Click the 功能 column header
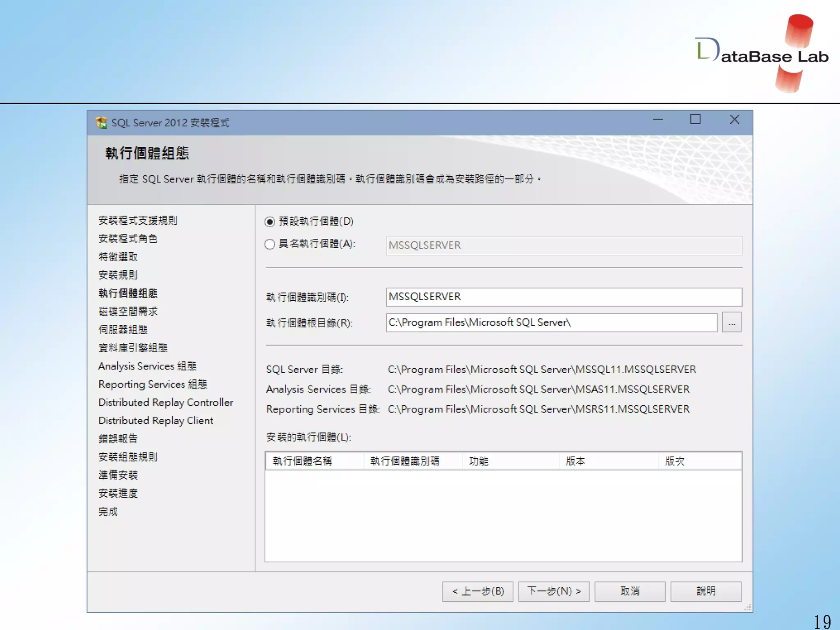 (511, 461)
